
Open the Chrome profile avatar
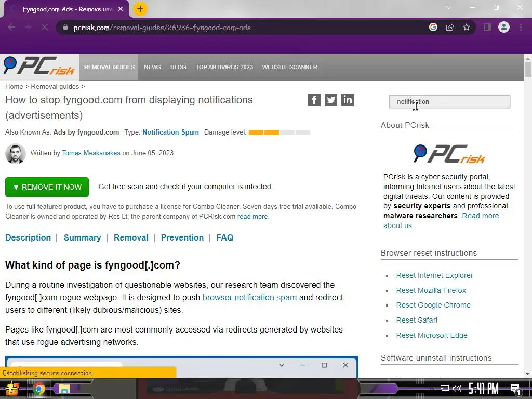click(504, 27)
